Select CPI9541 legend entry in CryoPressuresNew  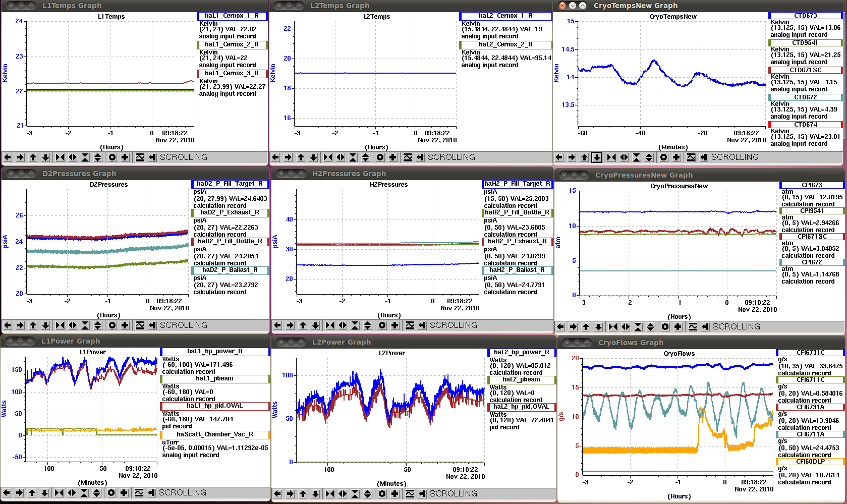point(812,211)
